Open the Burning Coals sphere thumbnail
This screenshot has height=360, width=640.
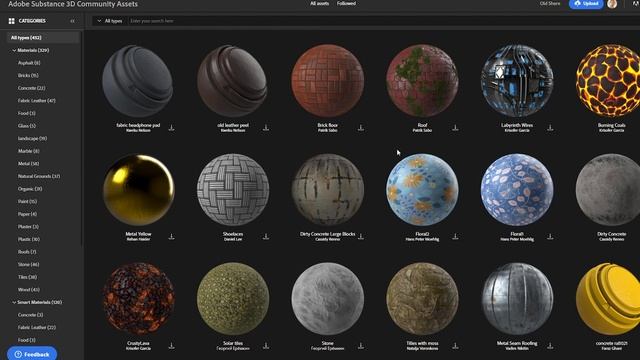click(x=608, y=81)
